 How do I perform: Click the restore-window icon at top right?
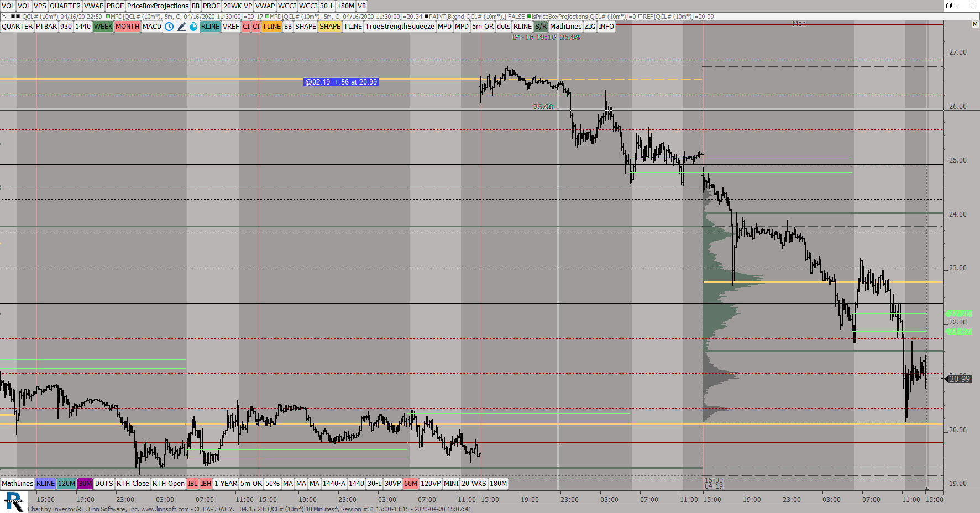click(x=949, y=6)
